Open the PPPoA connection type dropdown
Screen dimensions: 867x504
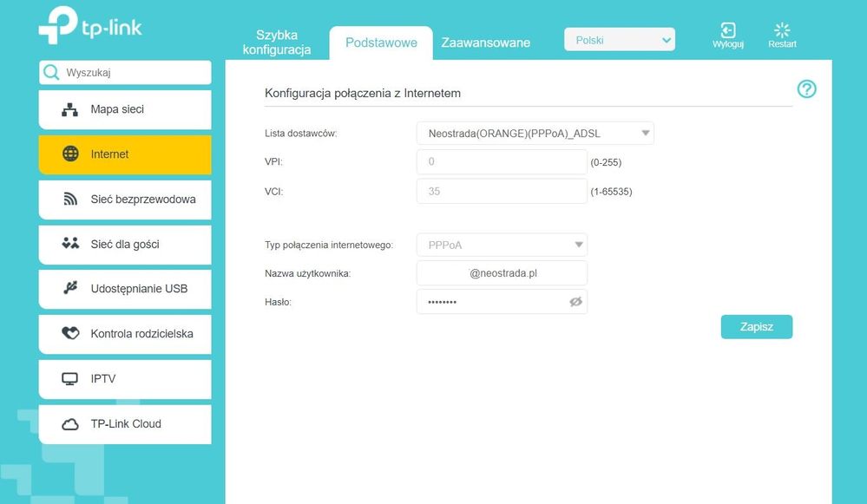point(502,245)
